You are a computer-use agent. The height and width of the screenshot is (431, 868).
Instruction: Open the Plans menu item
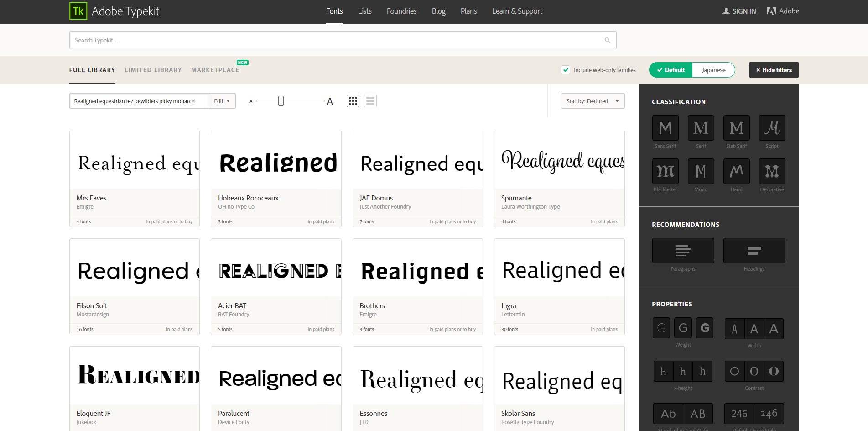point(468,11)
